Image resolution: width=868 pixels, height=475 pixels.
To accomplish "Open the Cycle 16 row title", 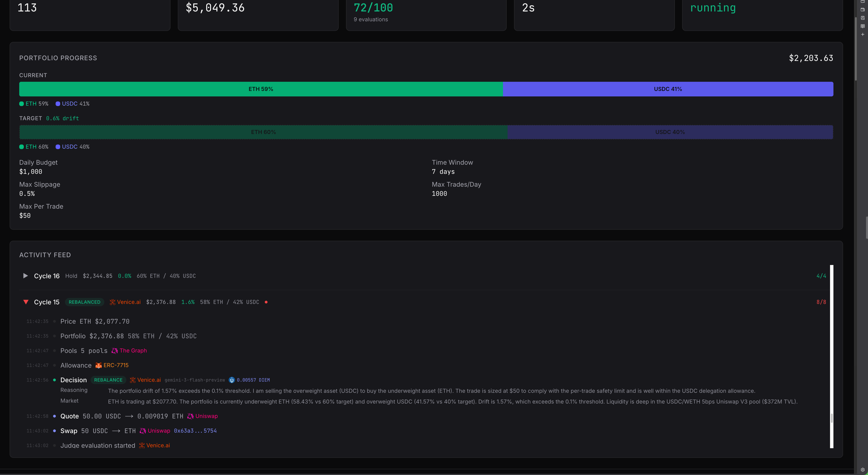I will (x=47, y=276).
